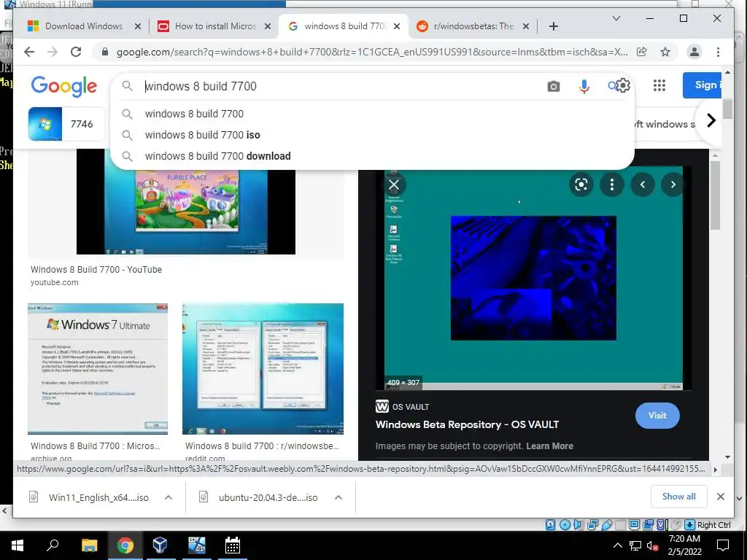Switch to How to install Micros tab
Viewport: 747px width, 560px height.
coord(215,26)
